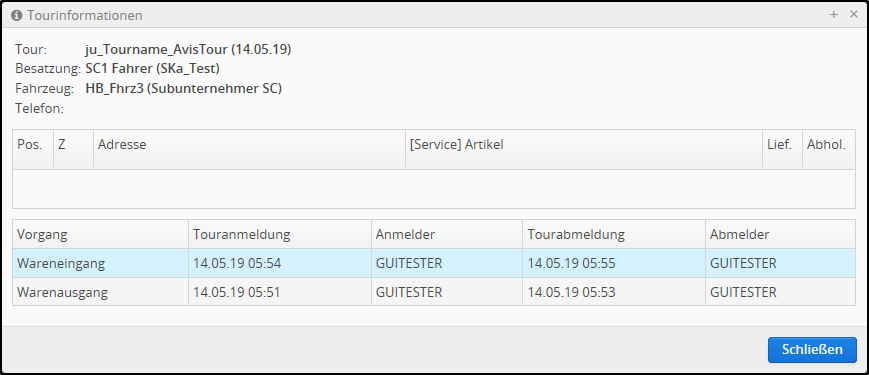Select the Wareneingang row
869x375 pixels.
434,263
